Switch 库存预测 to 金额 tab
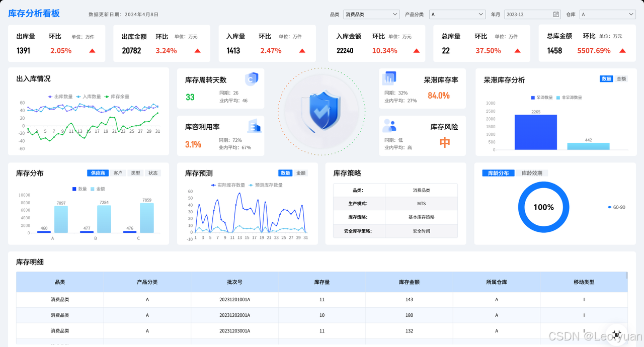 click(301, 173)
